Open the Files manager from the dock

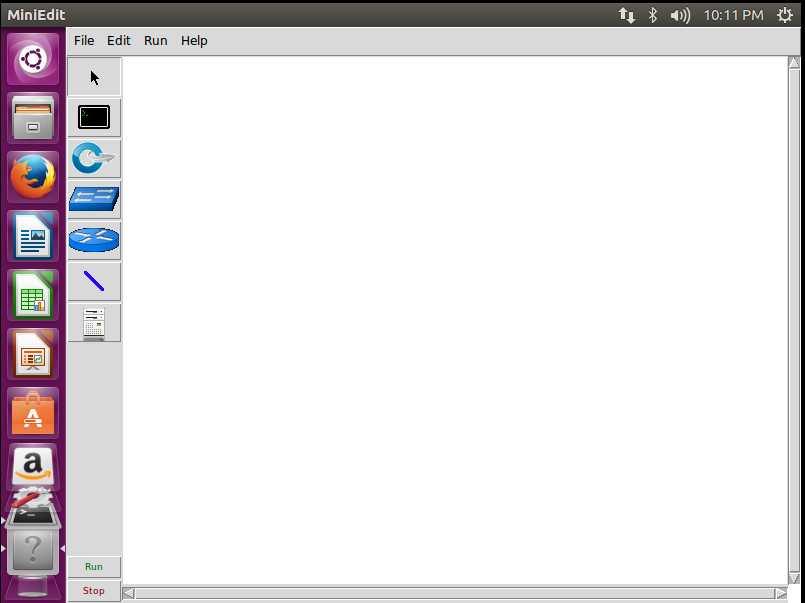[x=33, y=118]
